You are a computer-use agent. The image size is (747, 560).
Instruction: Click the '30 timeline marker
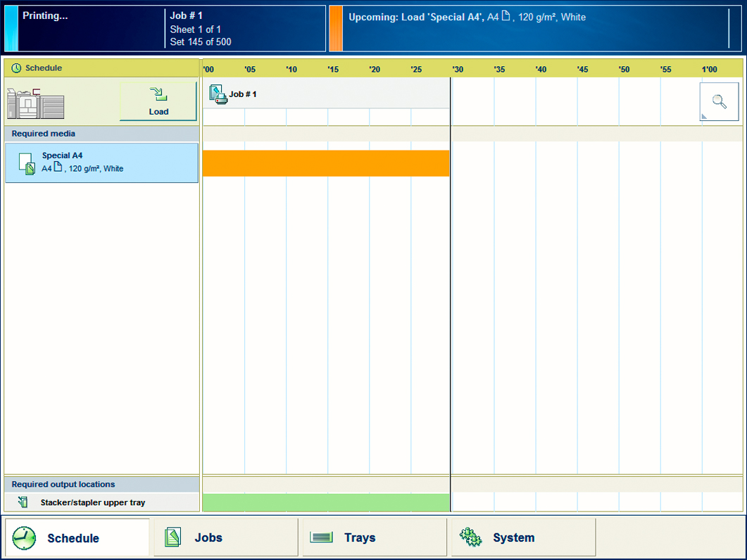[458, 69]
